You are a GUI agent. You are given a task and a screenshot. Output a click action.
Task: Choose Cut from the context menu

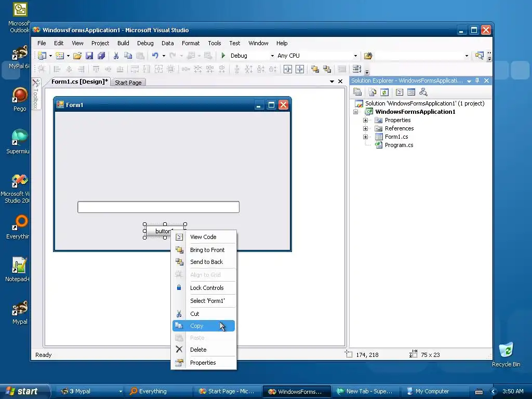click(x=204, y=314)
